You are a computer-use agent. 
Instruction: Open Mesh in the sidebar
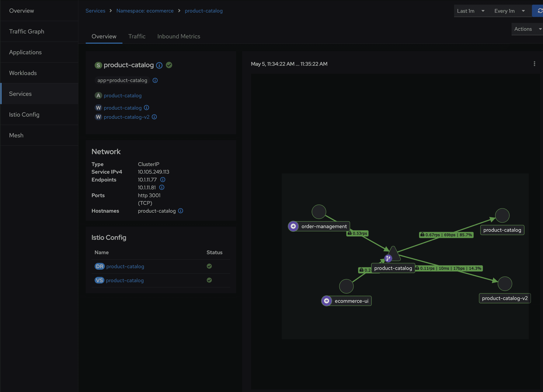[39, 135]
